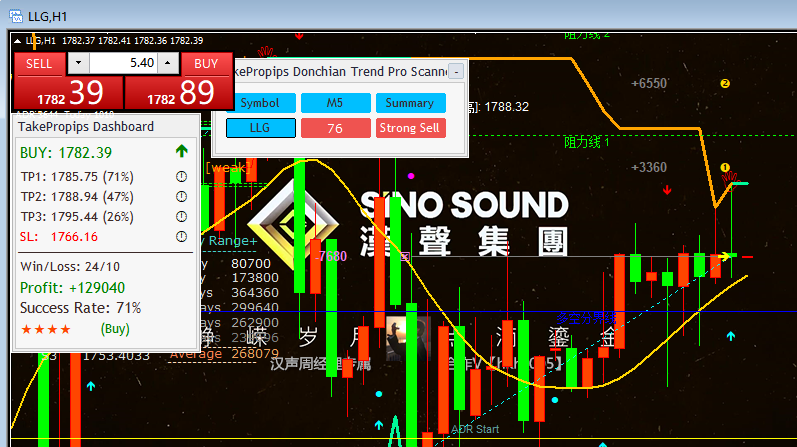This screenshot has height=447, width=797.
Task: Click the TP2: 1788.94 (47%) line
Action: click(77, 196)
